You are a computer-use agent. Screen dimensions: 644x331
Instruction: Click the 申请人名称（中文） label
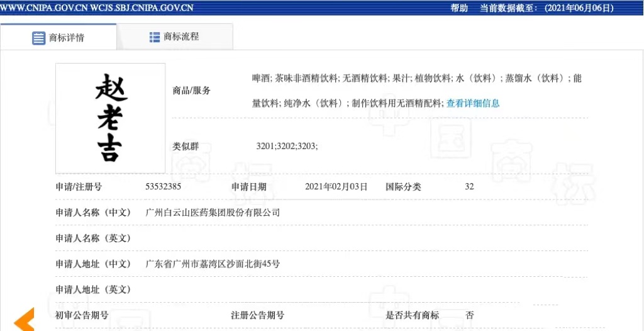coord(93,213)
